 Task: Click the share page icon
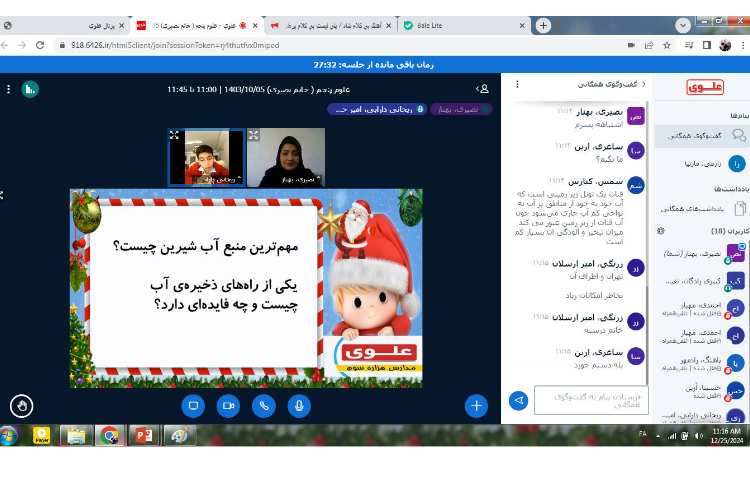click(649, 45)
